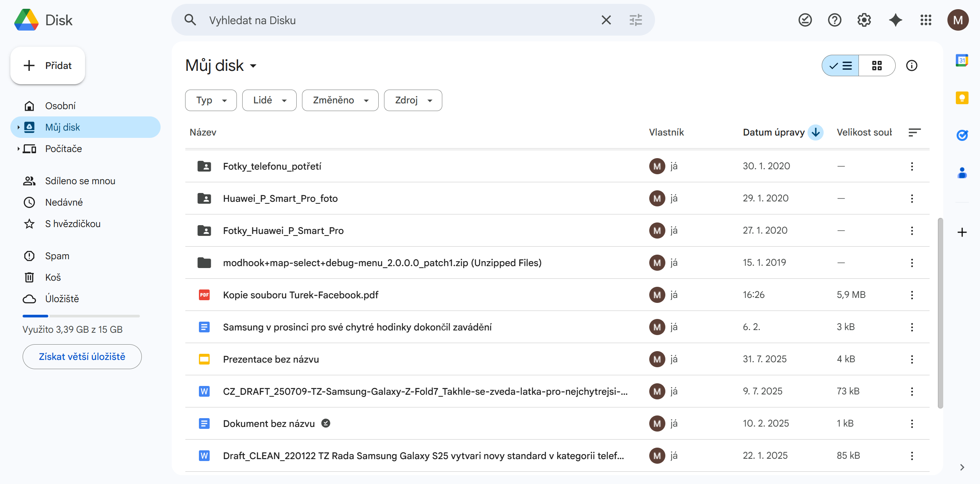Open the Typ filter dropdown
This screenshot has width=980, height=484.
(211, 100)
